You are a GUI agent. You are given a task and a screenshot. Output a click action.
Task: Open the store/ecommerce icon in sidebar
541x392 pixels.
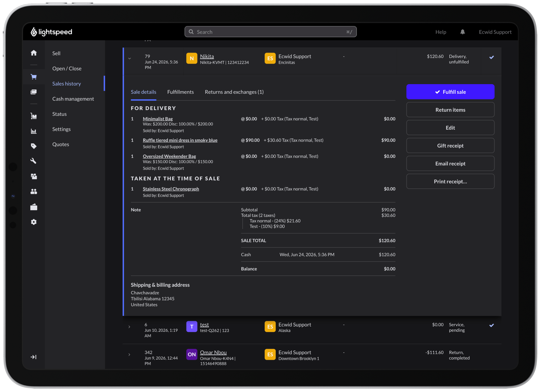tap(34, 207)
